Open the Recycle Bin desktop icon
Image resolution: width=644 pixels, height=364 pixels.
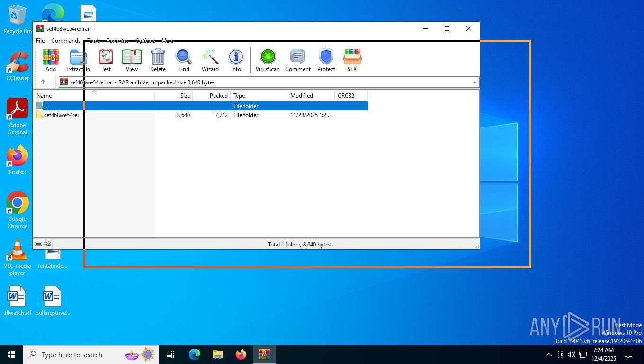click(x=17, y=19)
